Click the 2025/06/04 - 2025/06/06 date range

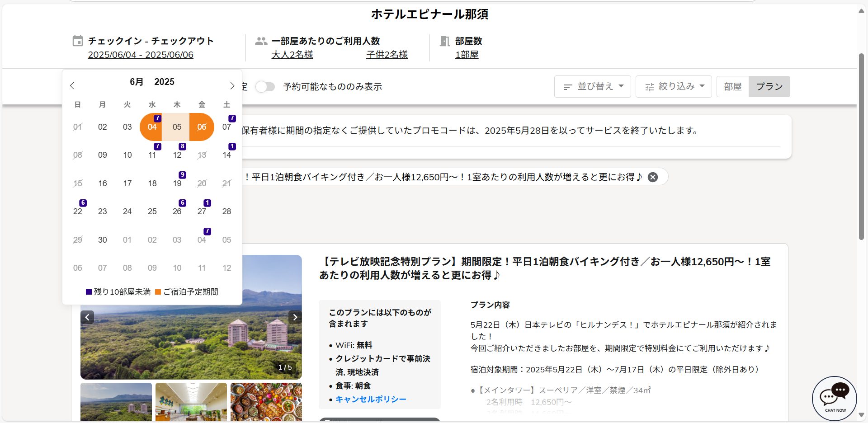click(141, 55)
